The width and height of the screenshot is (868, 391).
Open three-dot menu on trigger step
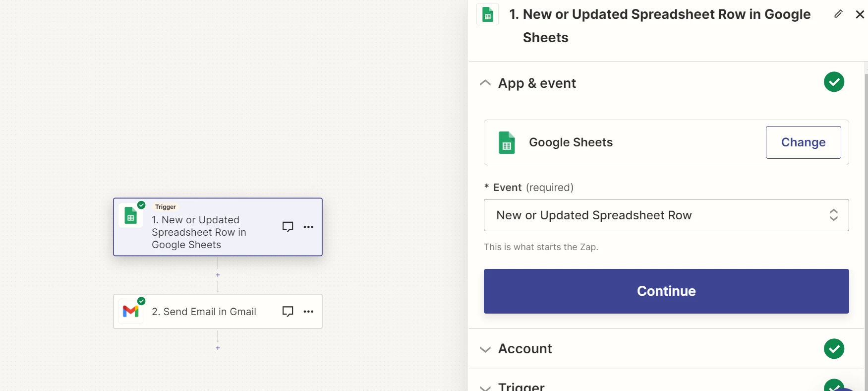click(x=308, y=227)
